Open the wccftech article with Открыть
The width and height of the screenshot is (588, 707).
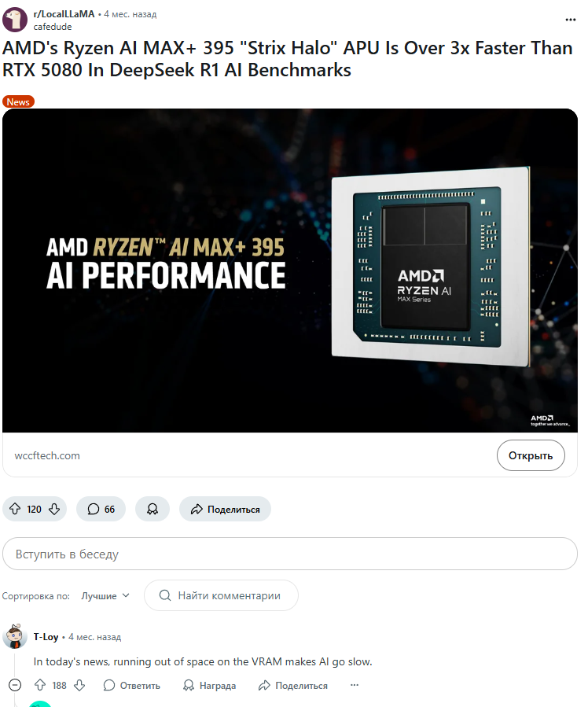pos(531,455)
